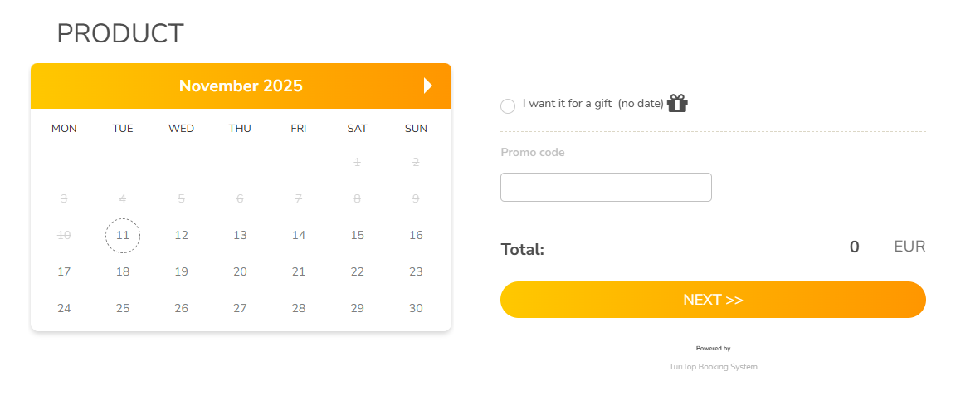Select the gift option radio button
This screenshot has width=980, height=401.
508,105
